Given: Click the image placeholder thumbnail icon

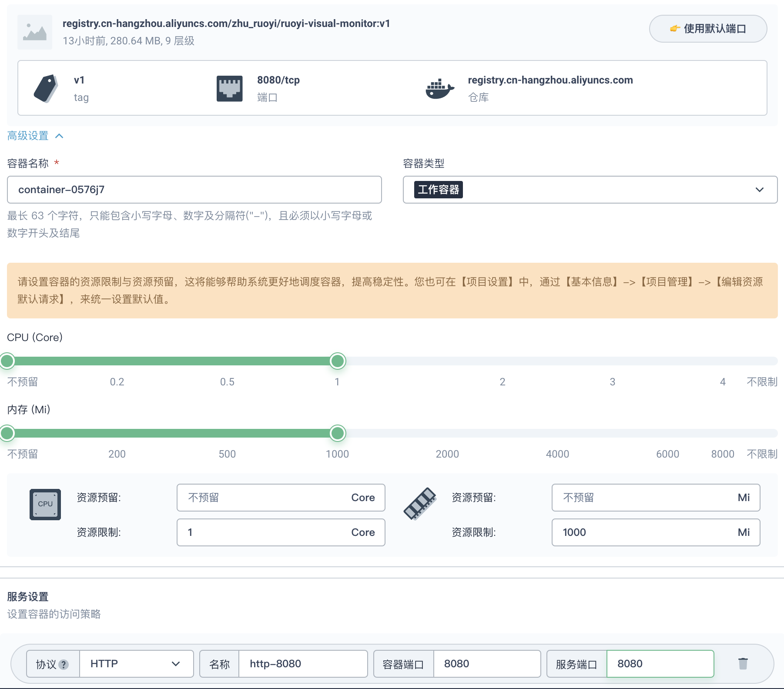Looking at the screenshot, I should tap(35, 32).
